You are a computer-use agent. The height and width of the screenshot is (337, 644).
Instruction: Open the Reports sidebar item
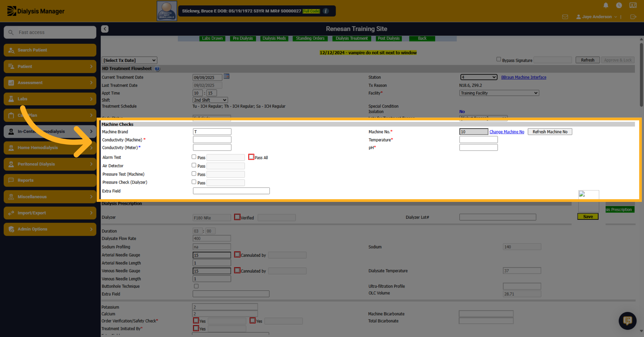pyautogui.click(x=50, y=180)
